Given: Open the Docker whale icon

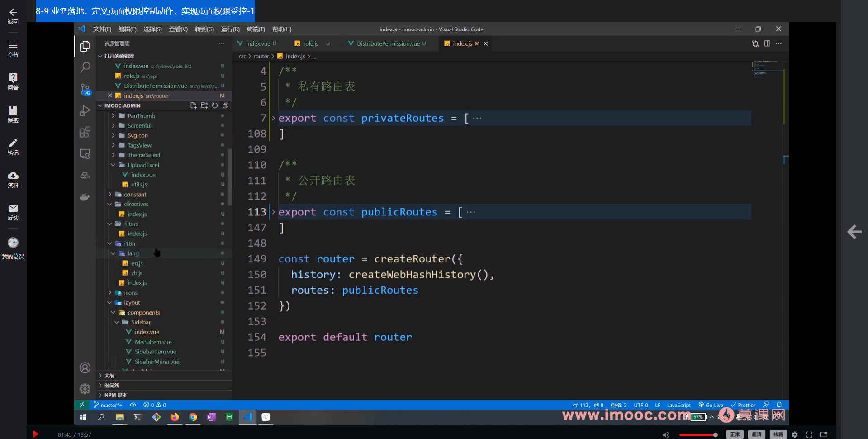Looking at the screenshot, I should coord(85,197).
